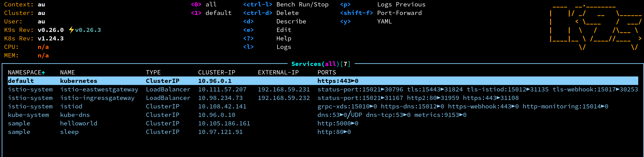The width and height of the screenshot is (644, 157).
Task: Click the <d> Describe shortcut indicator
Action: (249, 21)
